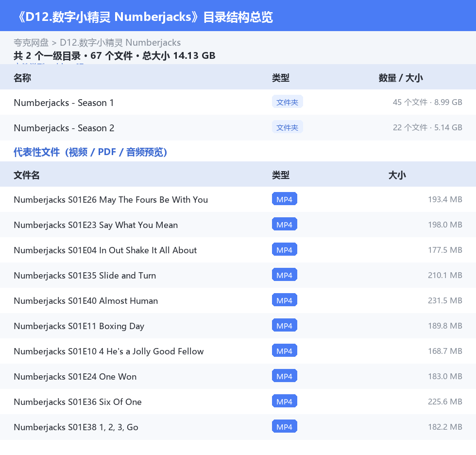Click the 代表性文件 section heading
476x455 pixels.
[90, 152]
